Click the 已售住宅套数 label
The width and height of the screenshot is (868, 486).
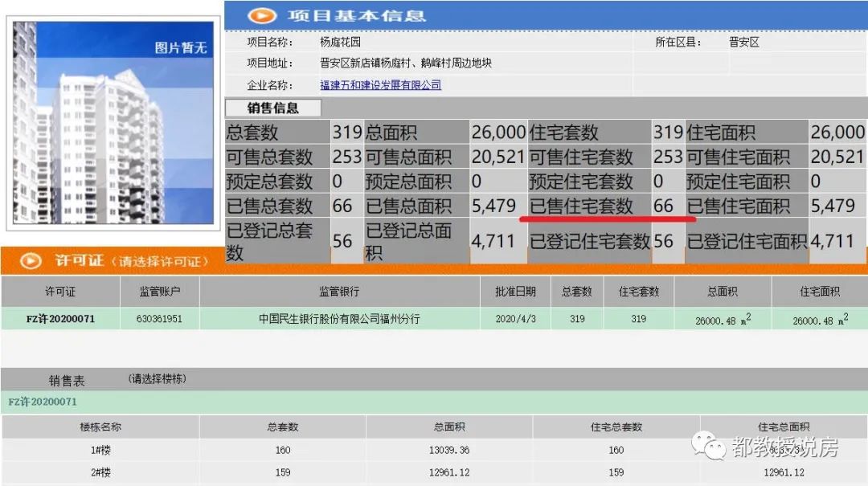tap(581, 206)
